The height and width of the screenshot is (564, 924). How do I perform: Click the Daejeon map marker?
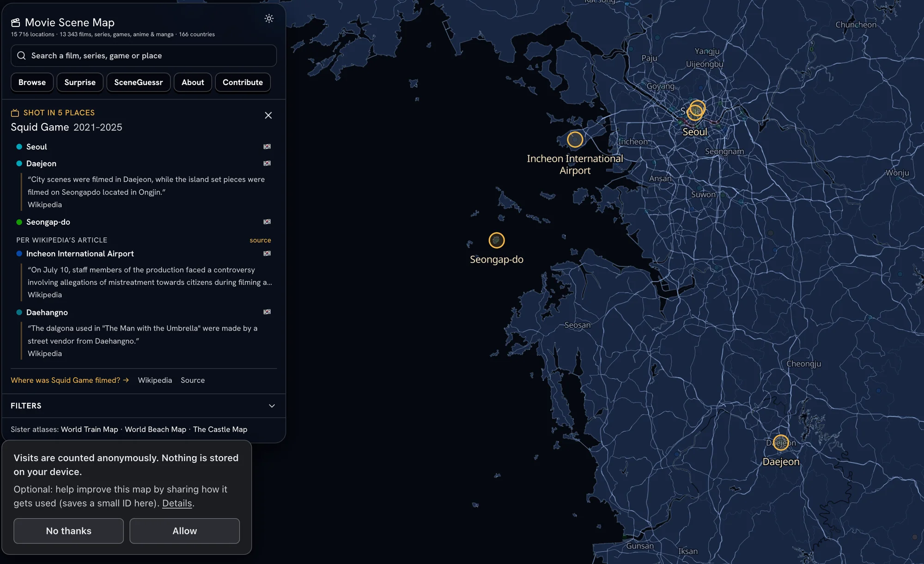tap(781, 443)
